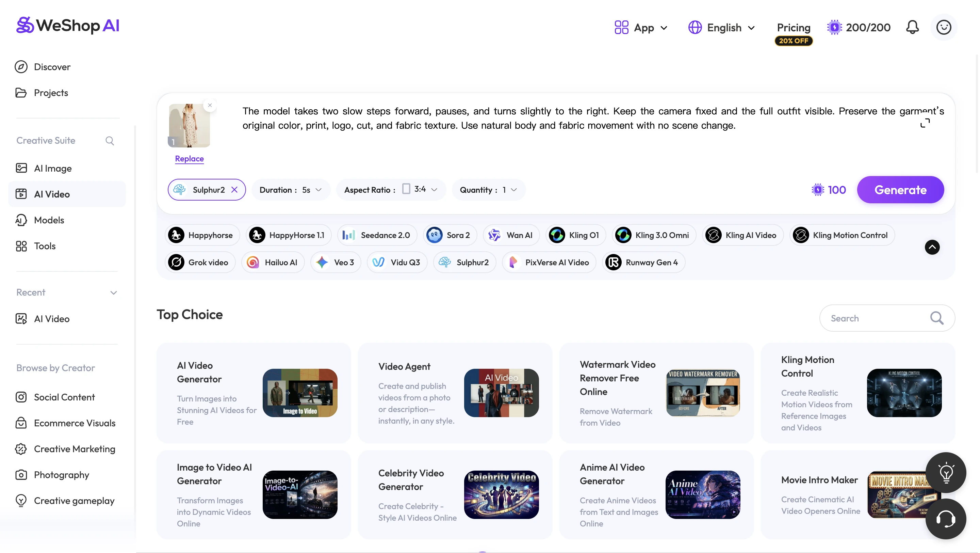Viewport: 980px width, 553px height.
Task: Open Creative Marketing category
Action: click(67, 449)
